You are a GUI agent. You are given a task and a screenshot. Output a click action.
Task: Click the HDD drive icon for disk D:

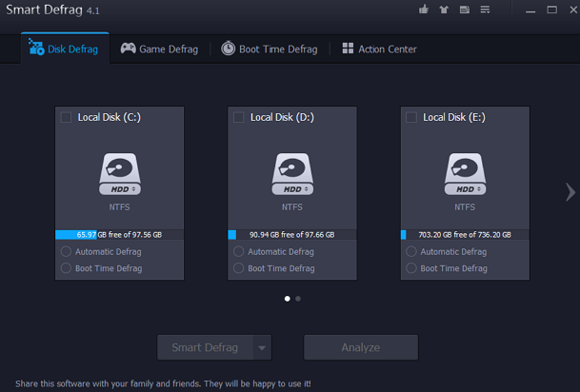click(x=292, y=174)
